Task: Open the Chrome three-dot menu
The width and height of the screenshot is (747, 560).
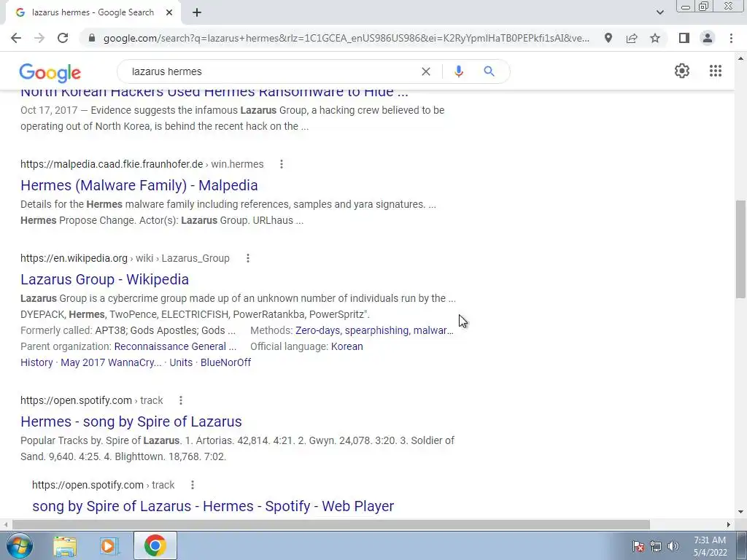Action: coord(731,38)
